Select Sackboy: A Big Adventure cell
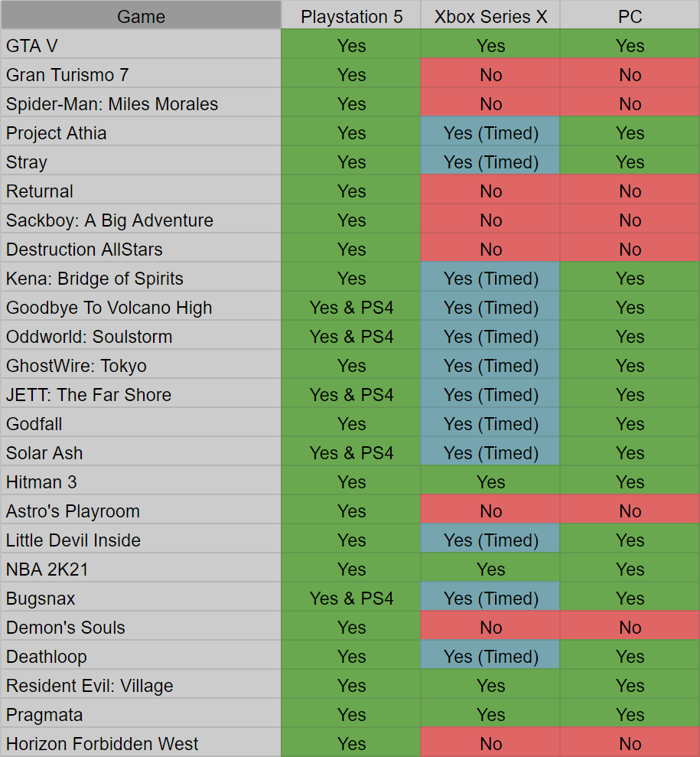 pos(141,220)
